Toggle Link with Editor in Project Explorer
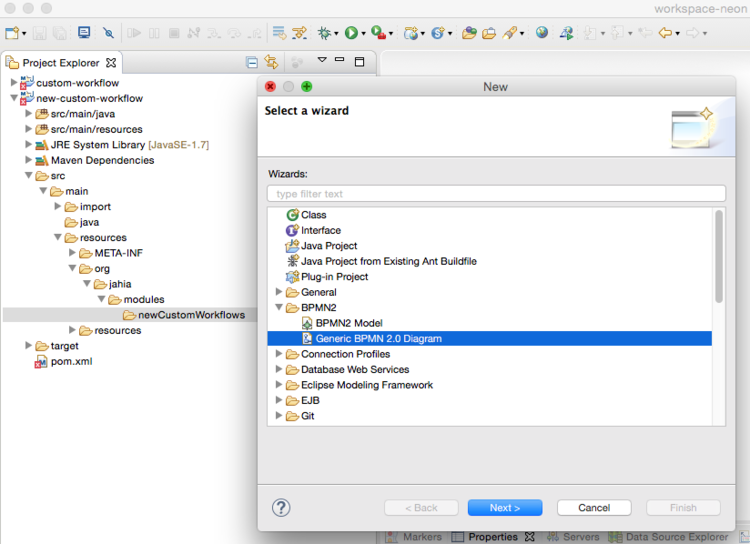750x544 pixels. click(x=271, y=62)
